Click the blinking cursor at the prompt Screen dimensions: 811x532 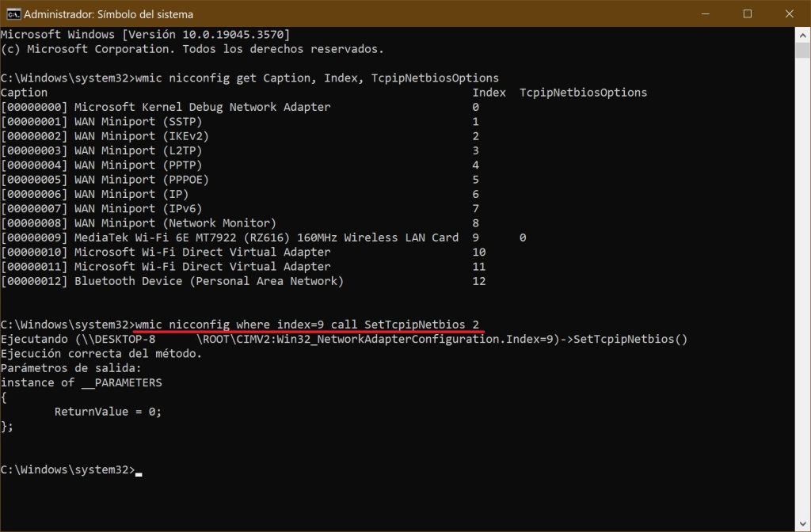[x=139, y=471]
